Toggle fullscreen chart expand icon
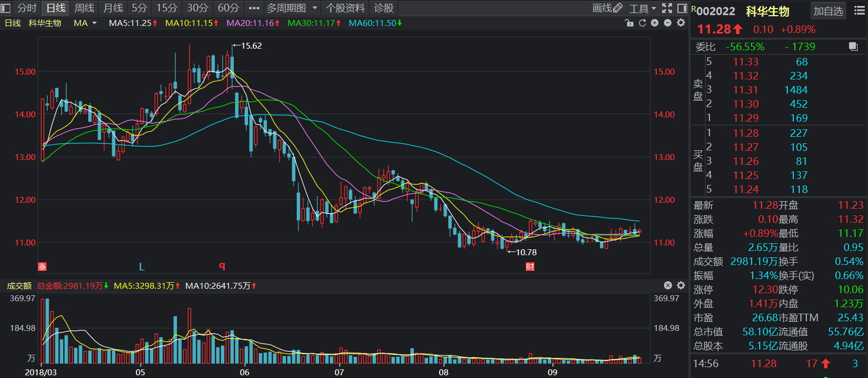 click(x=667, y=8)
